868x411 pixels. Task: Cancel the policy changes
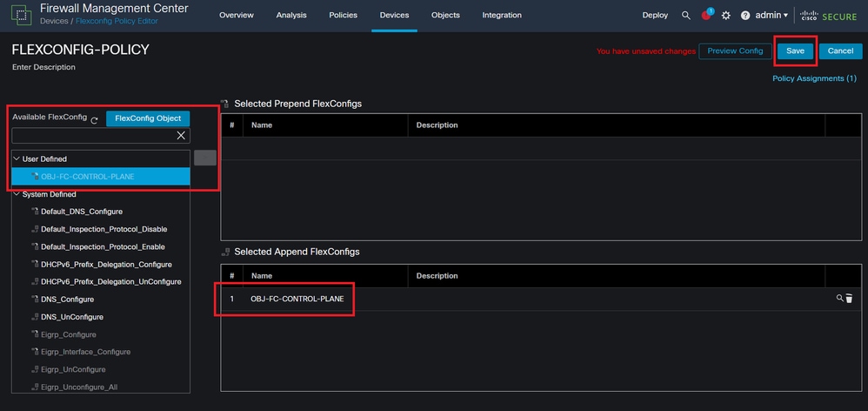pyautogui.click(x=840, y=51)
